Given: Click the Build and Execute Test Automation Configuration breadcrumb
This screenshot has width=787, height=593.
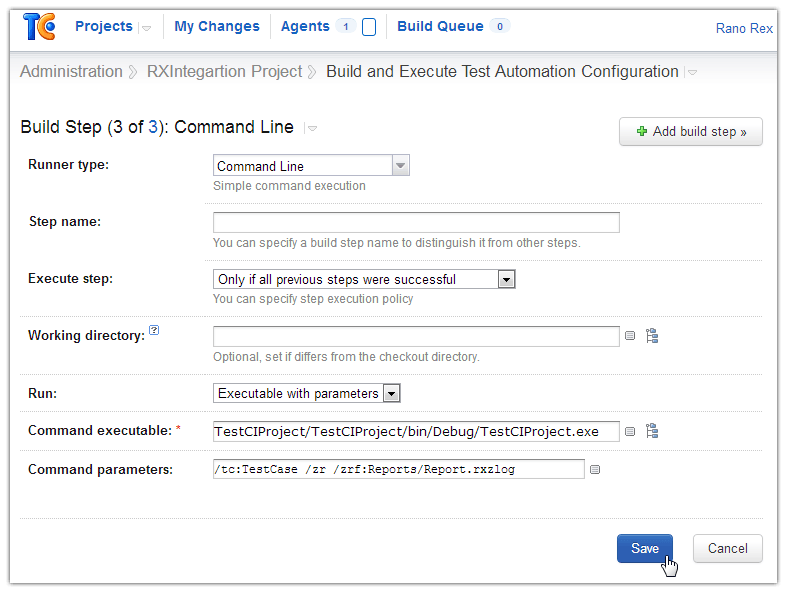Looking at the screenshot, I should tap(502, 71).
